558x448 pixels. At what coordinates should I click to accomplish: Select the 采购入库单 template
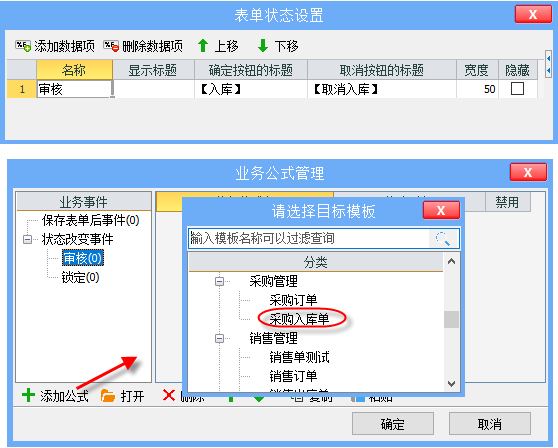[299, 319]
